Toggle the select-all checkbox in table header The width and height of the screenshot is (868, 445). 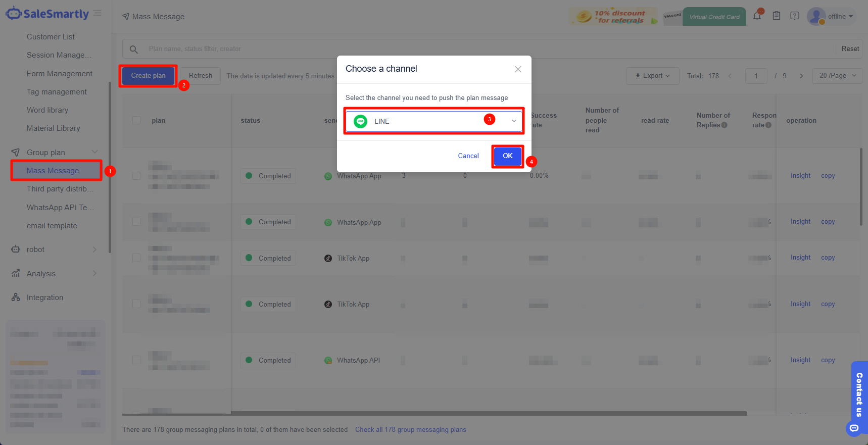click(x=136, y=120)
